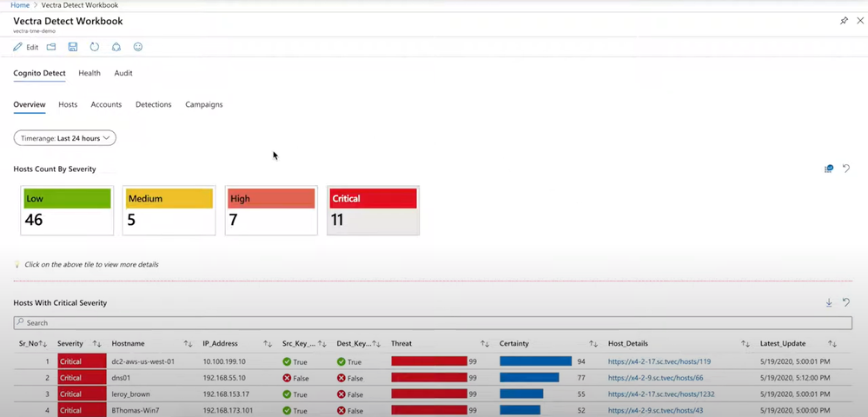
Task: Click IP address 192.168.153.17
Action: pyautogui.click(x=226, y=394)
